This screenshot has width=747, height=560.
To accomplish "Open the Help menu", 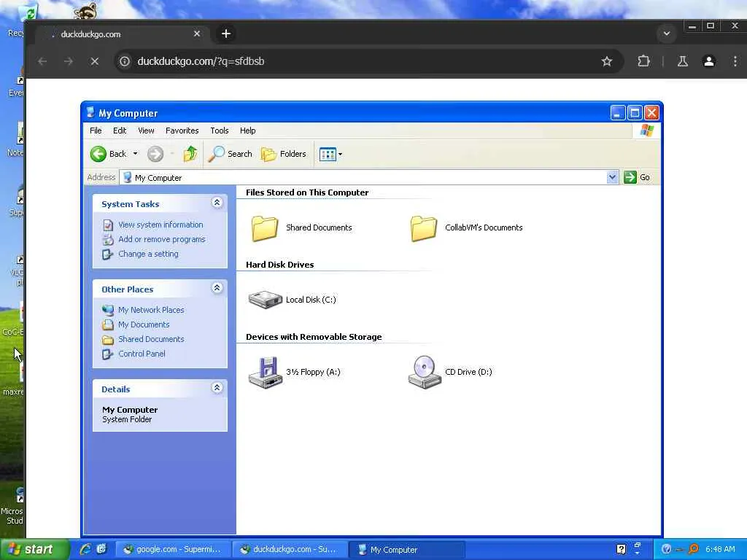I will (x=248, y=131).
